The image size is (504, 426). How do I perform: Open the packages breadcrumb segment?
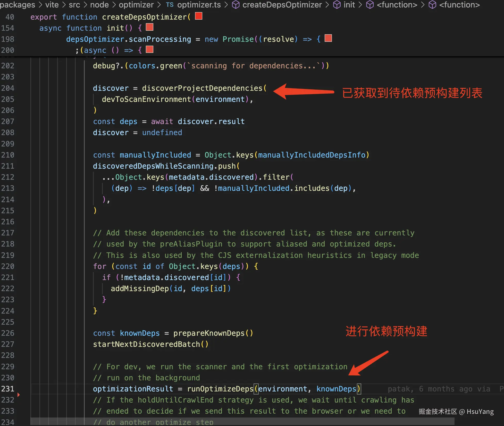point(17,5)
